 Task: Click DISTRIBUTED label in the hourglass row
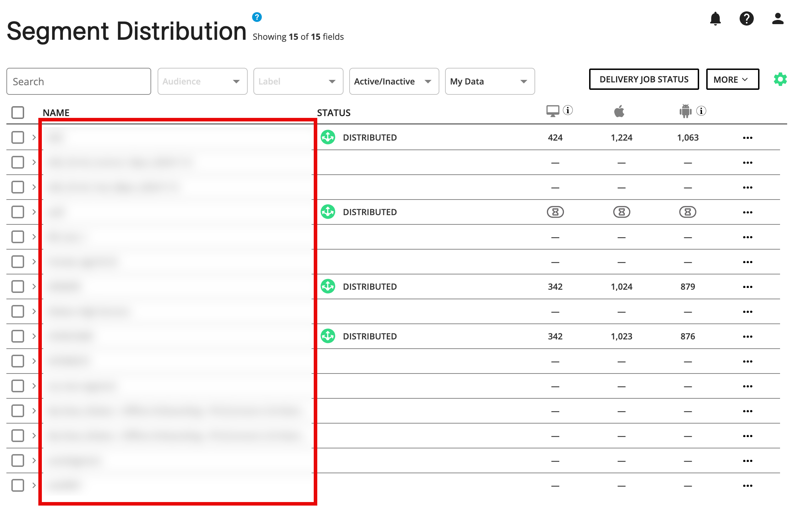(x=370, y=212)
